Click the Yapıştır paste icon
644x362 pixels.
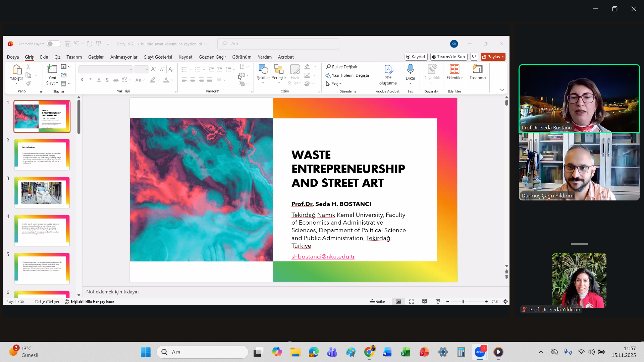coord(16,69)
